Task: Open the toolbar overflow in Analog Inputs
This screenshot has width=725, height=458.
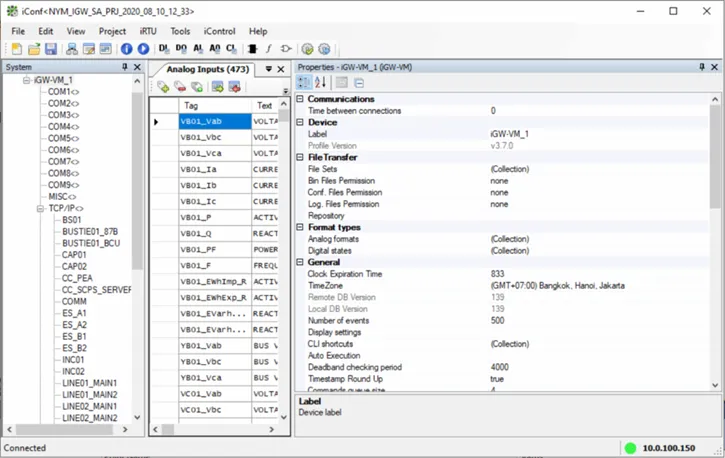Action: [286, 91]
